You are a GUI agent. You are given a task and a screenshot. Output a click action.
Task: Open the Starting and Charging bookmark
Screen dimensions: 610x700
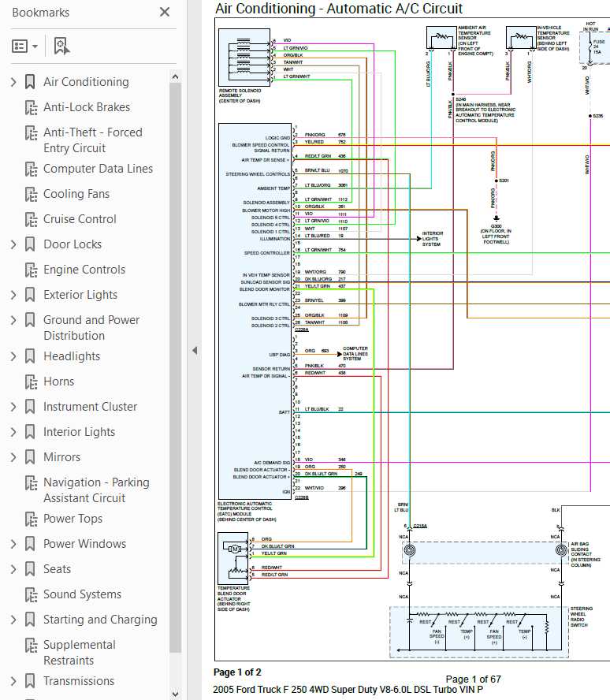tap(100, 620)
